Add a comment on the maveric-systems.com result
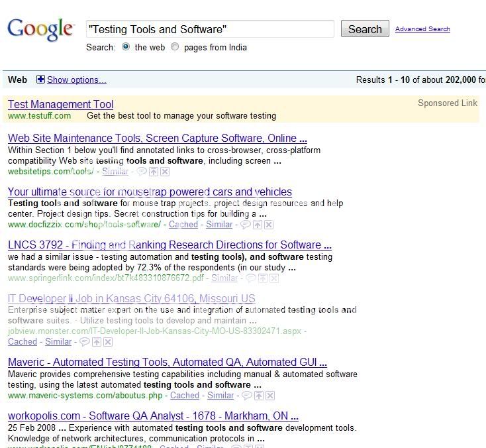 click(247, 396)
